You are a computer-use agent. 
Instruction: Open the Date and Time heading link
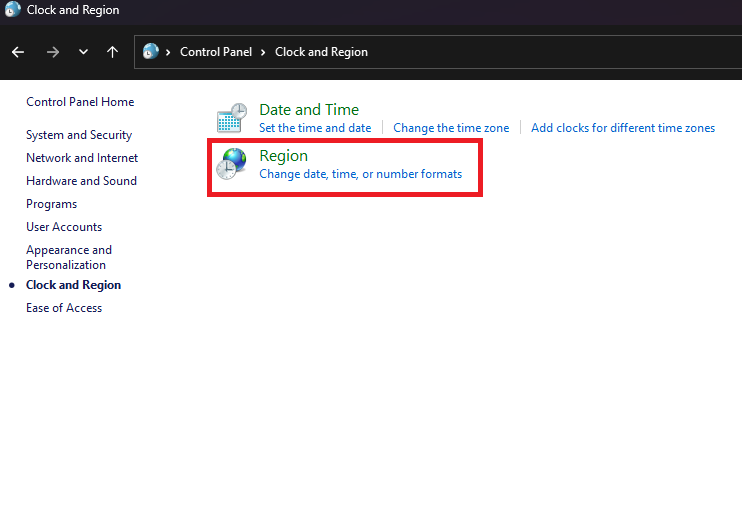pyautogui.click(x=308, y=110)
